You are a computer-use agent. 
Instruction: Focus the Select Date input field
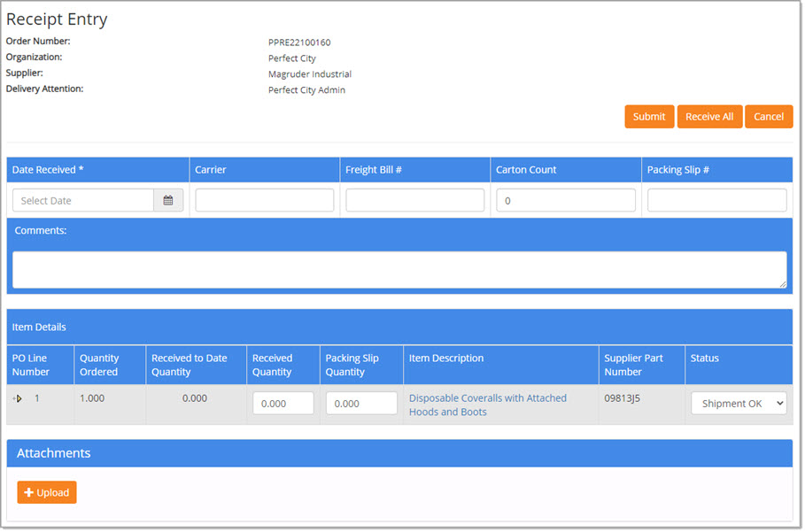point(83,201)
